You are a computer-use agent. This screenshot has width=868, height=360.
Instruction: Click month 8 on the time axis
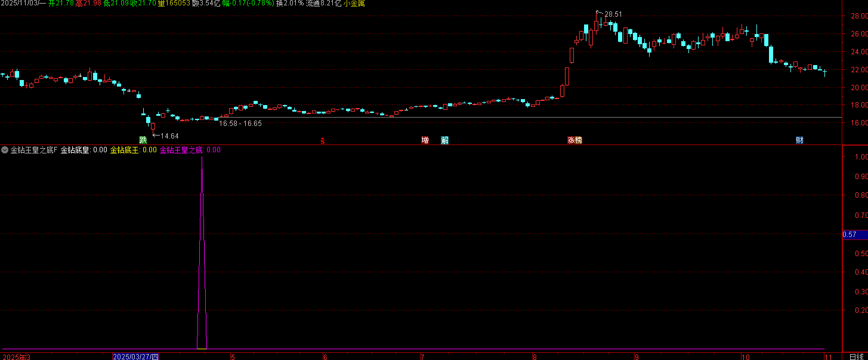535,357
